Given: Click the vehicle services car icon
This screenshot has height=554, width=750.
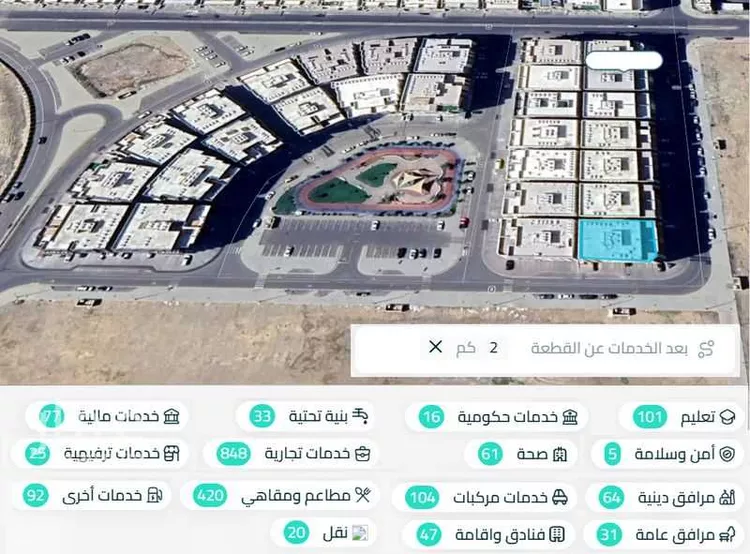Looking at the screenshot, I should [x=560, y=498].
